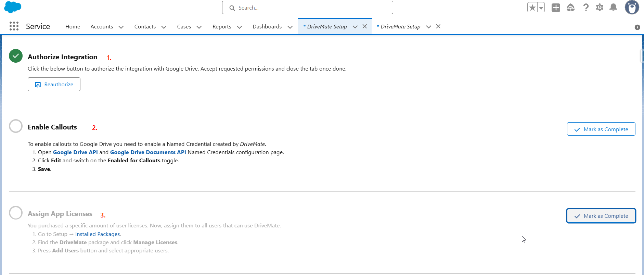644x275 pixels.
Task: Toggle the Assign App Licenses step circle
Action: coord(16,213)
